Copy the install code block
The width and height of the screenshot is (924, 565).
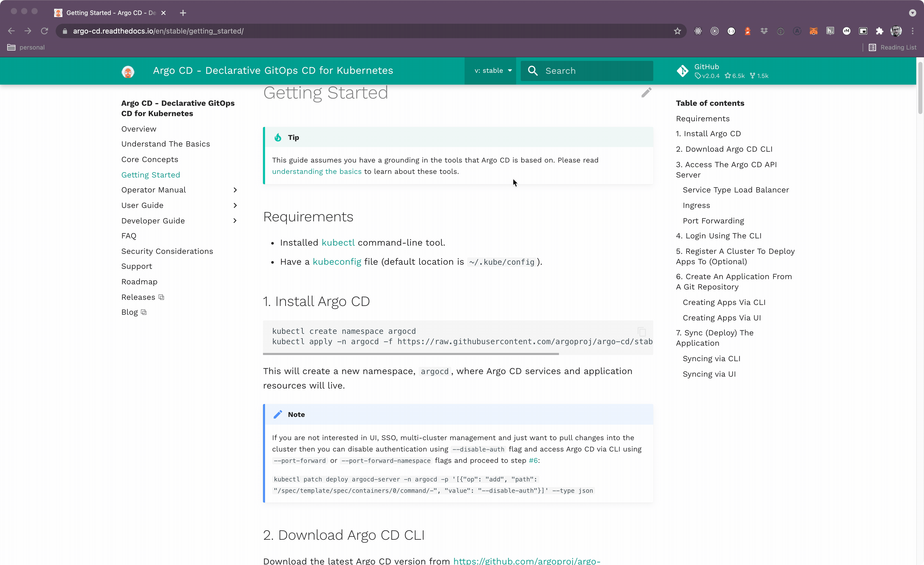641,332
